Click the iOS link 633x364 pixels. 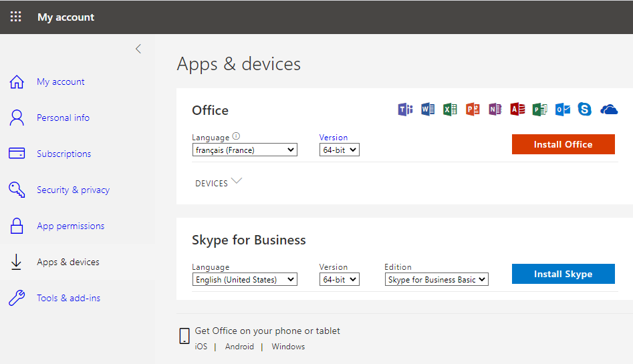pos(201,347)
